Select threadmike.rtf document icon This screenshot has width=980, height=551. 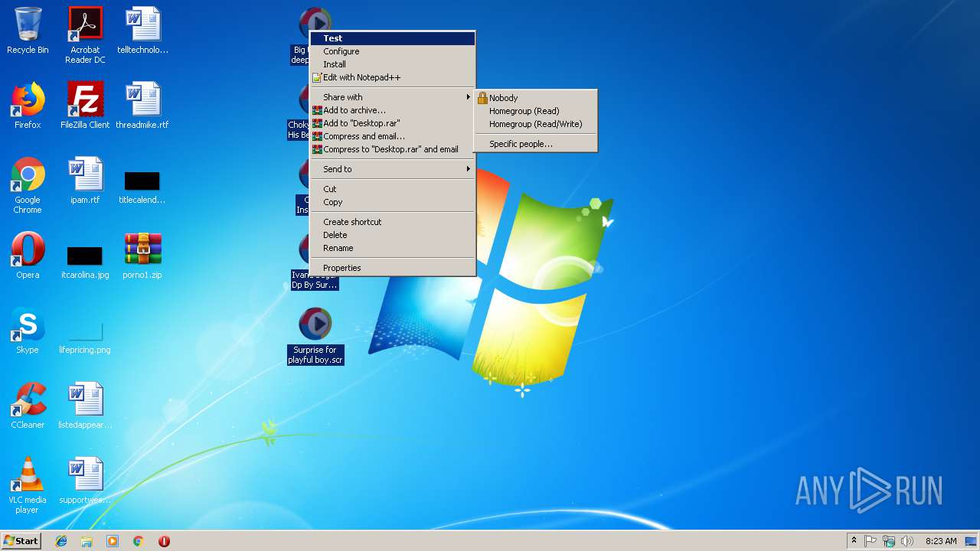pos(142,106)
